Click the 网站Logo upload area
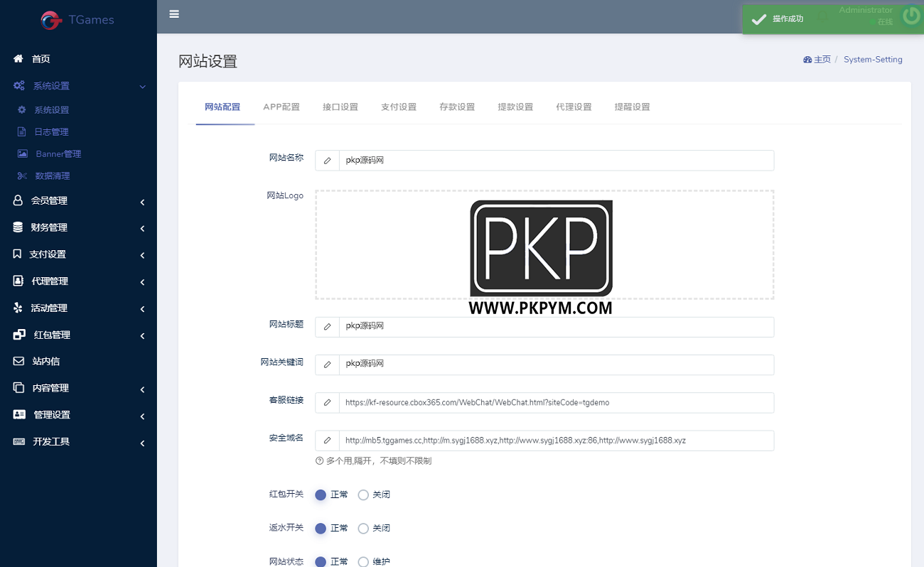Image resolution: width=924 pixels, height=567 pixels. pos(544,244)
